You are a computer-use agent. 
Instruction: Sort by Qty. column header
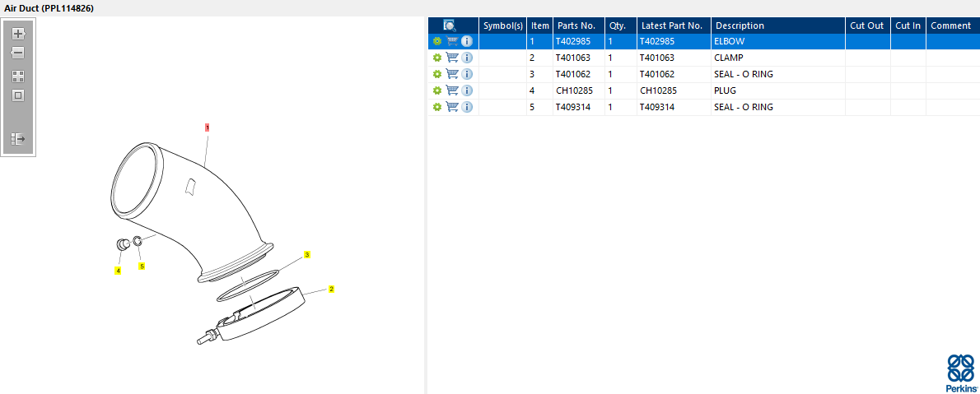point(621,25)
